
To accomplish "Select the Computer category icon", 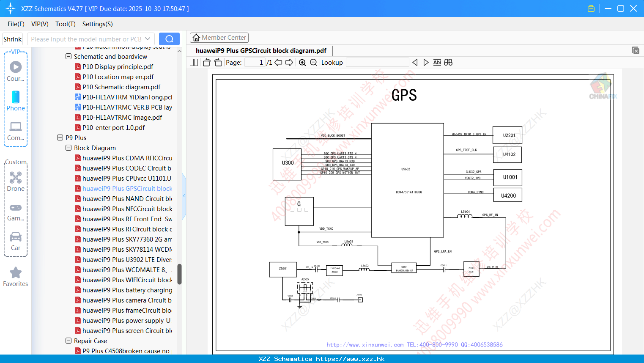I will (16, 131).
